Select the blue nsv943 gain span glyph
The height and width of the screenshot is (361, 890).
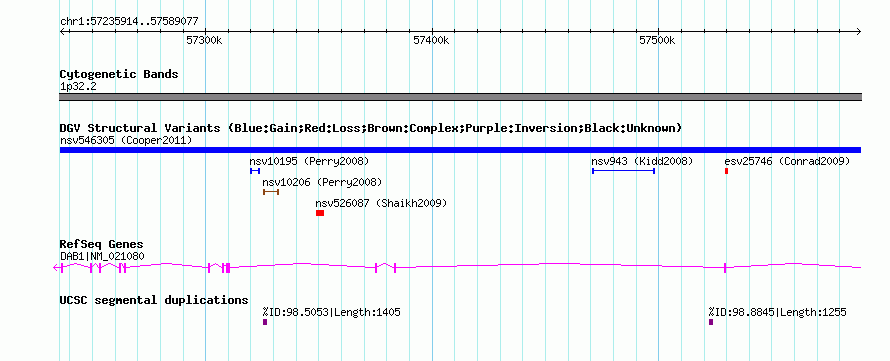point(624,171)
